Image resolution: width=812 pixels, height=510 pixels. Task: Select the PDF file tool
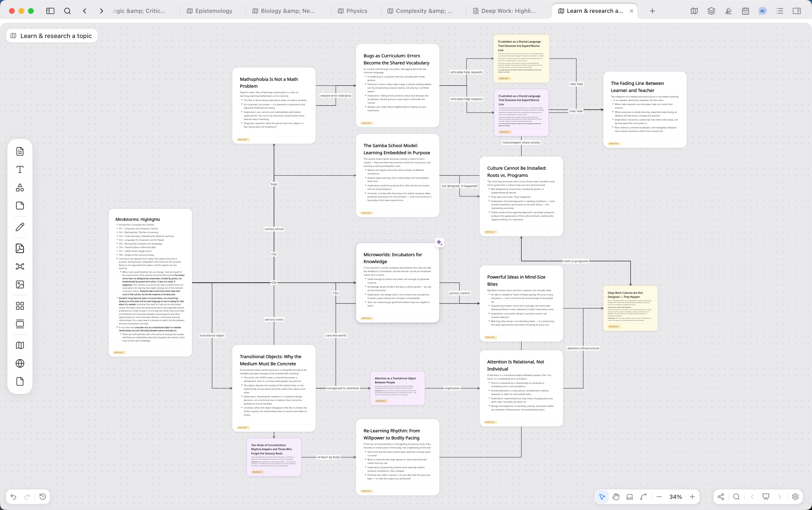[x=20, y=248]
